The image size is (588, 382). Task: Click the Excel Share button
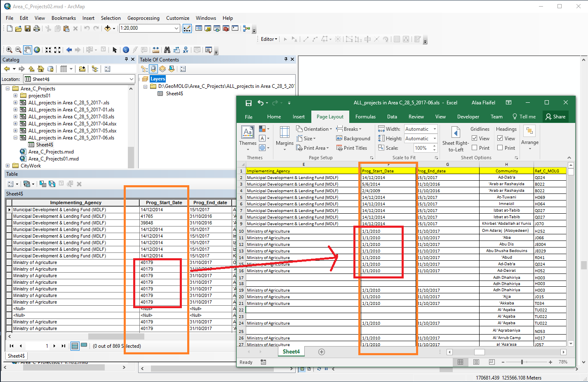click(x=555, y=117)
